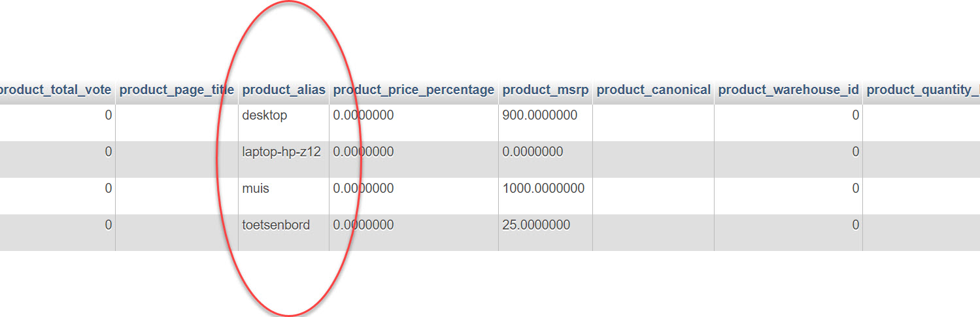Sort by the product_alias column header
Viewport: 980px width, 317px height.
284,90
